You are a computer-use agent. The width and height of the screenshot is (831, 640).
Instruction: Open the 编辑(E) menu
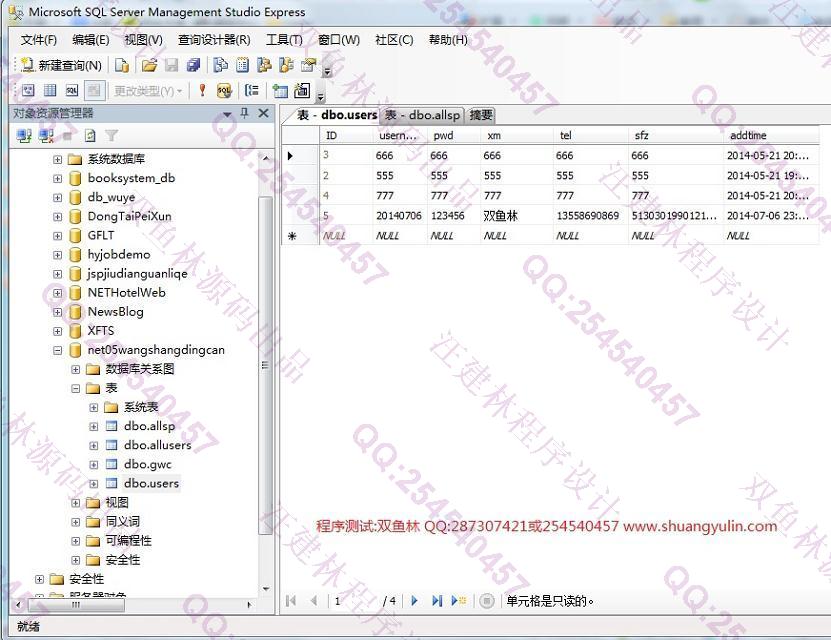[91, 40]
